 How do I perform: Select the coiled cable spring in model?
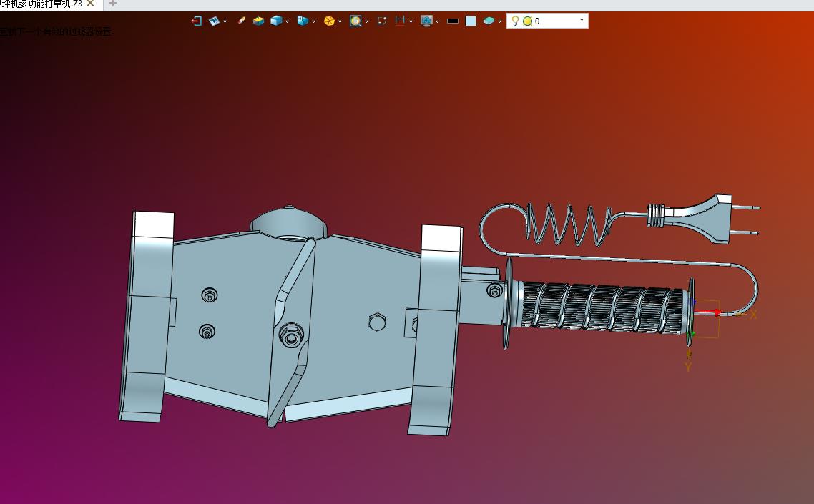(x=567, y=224)
